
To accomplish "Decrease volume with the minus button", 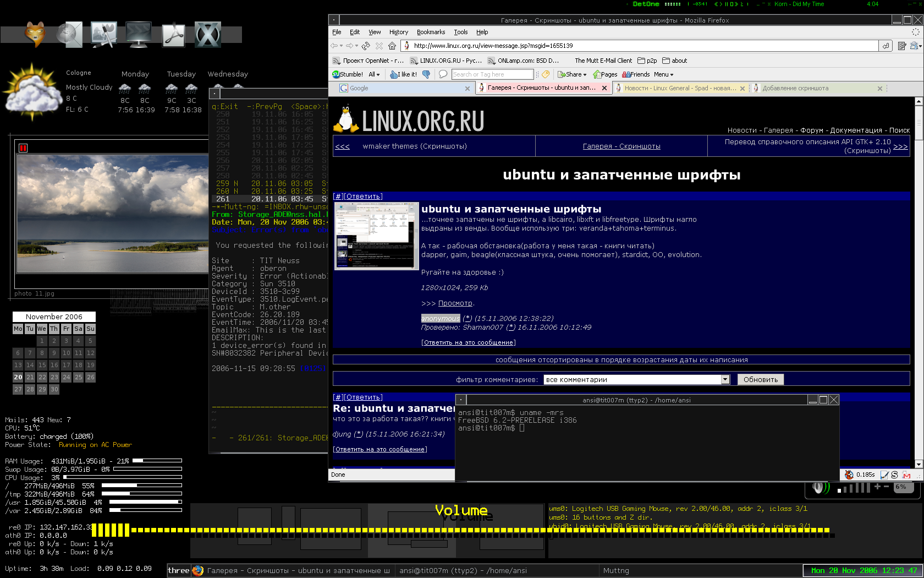I will pos(886,487).
